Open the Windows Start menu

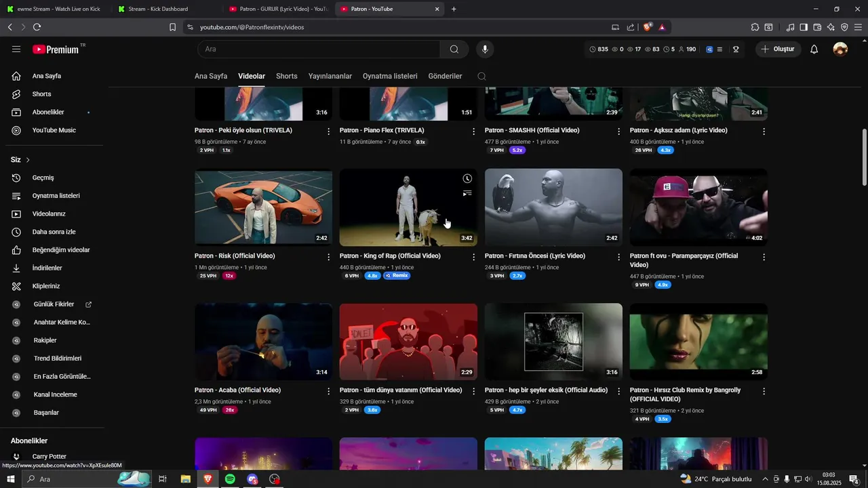pyautogui.click(x=10, y=479)
